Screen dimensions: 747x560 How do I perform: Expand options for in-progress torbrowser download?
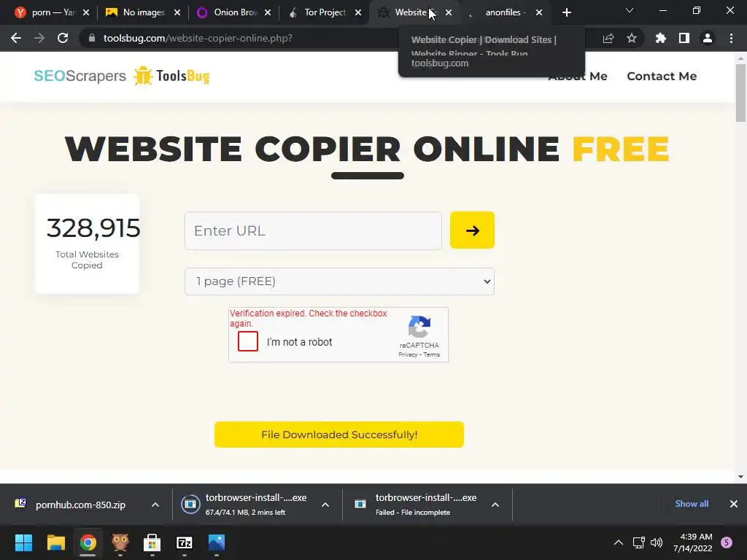coord(325,505)
